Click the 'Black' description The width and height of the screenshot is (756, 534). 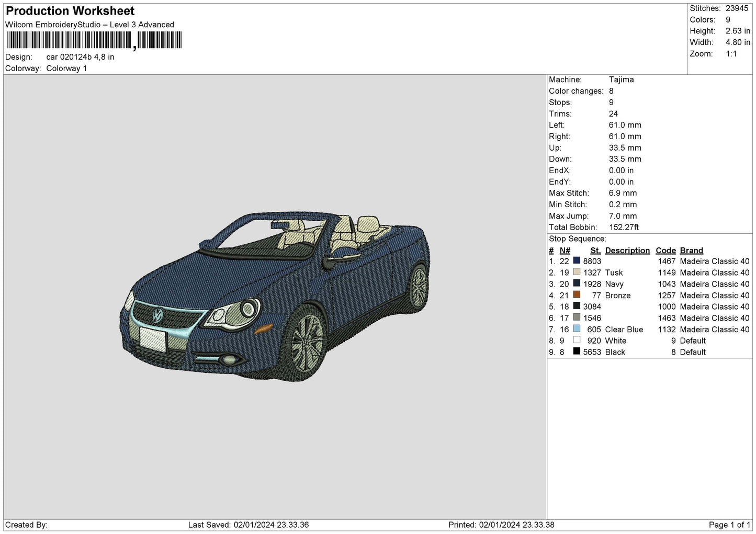point(615,352)
